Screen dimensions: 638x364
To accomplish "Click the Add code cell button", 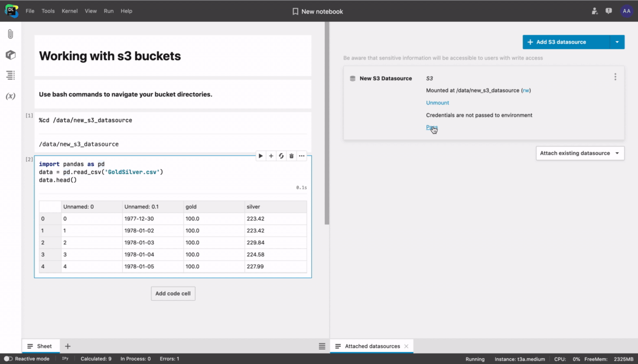I will coord(172,293).
